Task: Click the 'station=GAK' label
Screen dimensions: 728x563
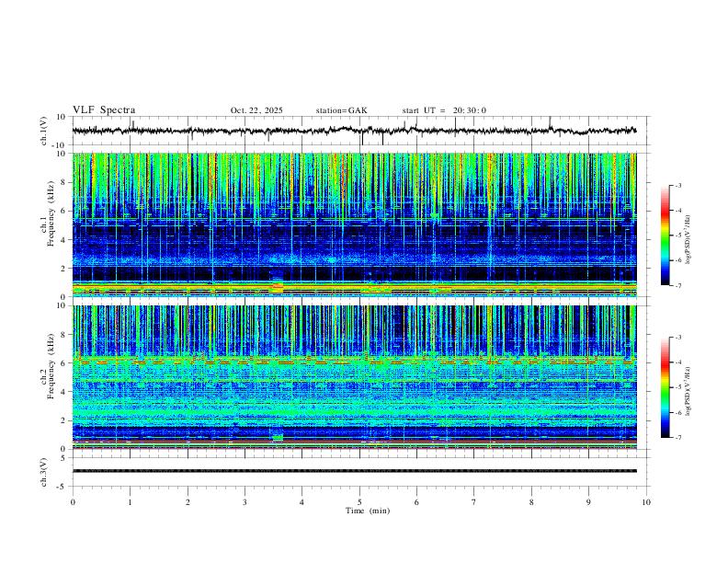Action: [341, 110]
